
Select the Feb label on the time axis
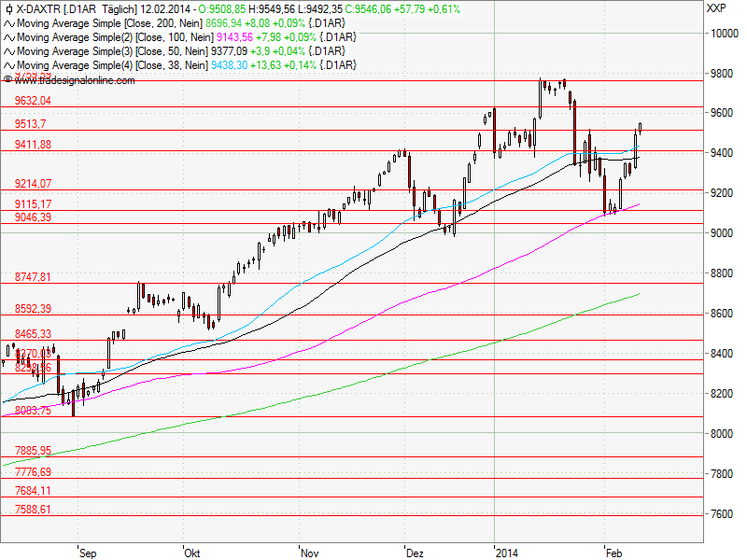coord(613,553)
